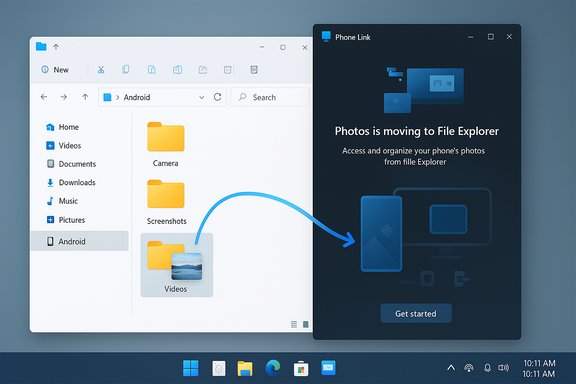
Task: Click the Rename icon in File Explorer toolbar
Action: coord(177,69)
